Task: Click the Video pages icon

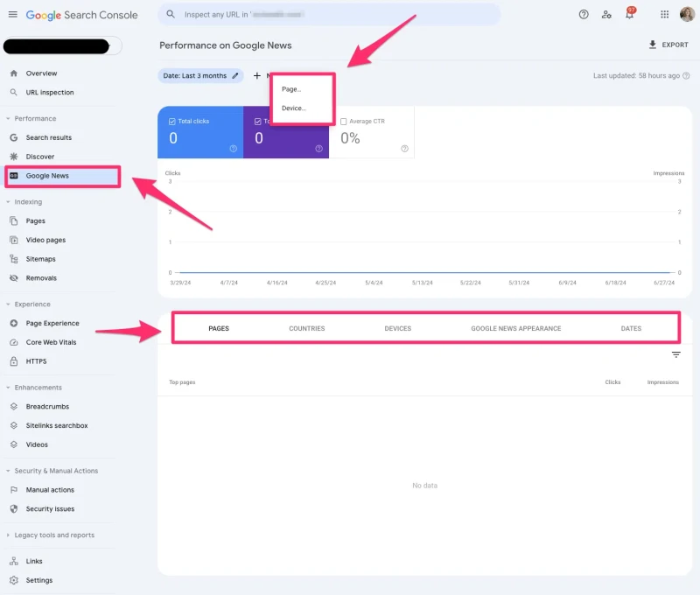Action: (x=14, y=240)
